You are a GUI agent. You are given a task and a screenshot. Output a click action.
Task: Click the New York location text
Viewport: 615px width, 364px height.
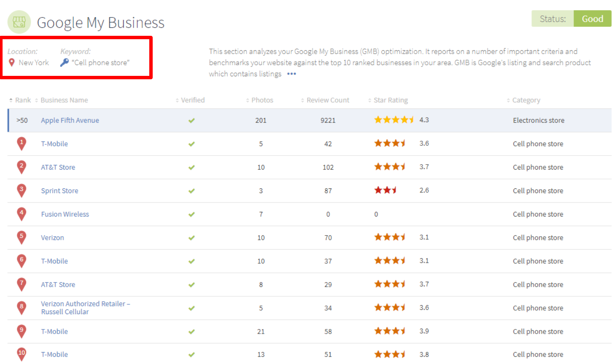click(x=34, y=63)
